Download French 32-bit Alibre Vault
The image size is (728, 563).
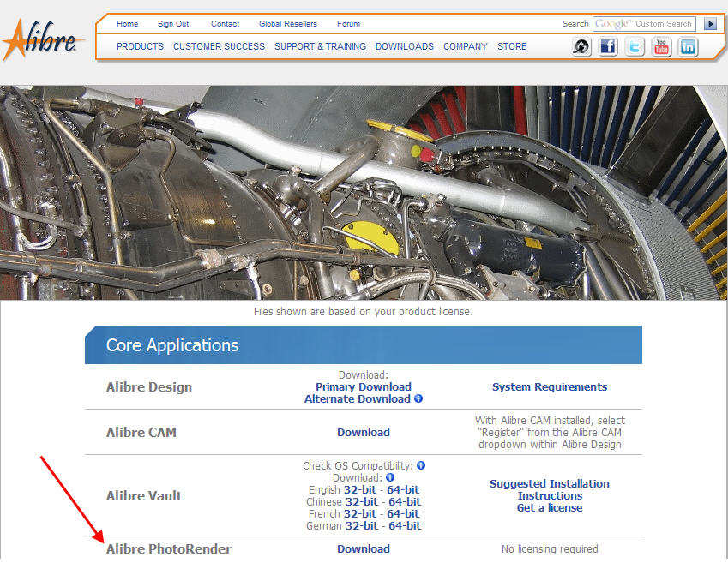(360, 514)
